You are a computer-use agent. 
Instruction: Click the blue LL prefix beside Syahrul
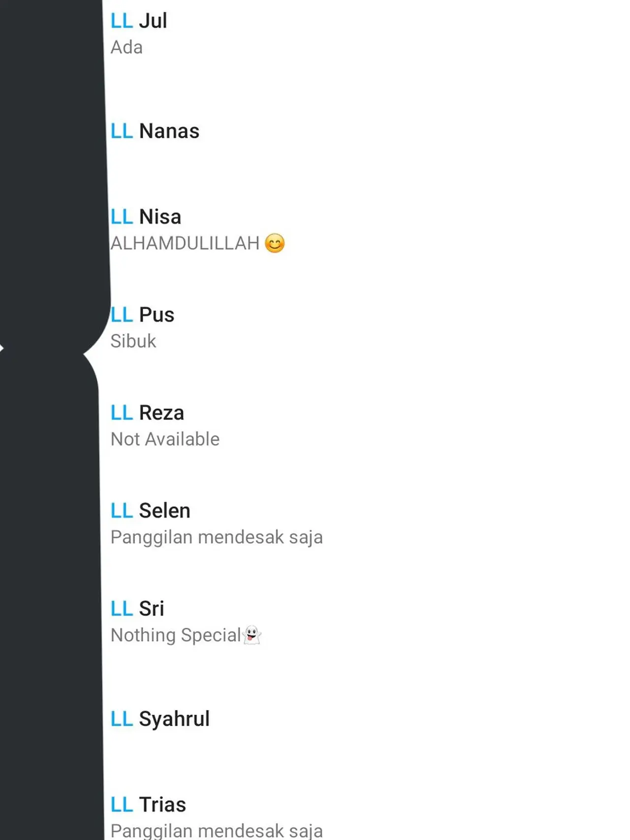pos(122,719)
